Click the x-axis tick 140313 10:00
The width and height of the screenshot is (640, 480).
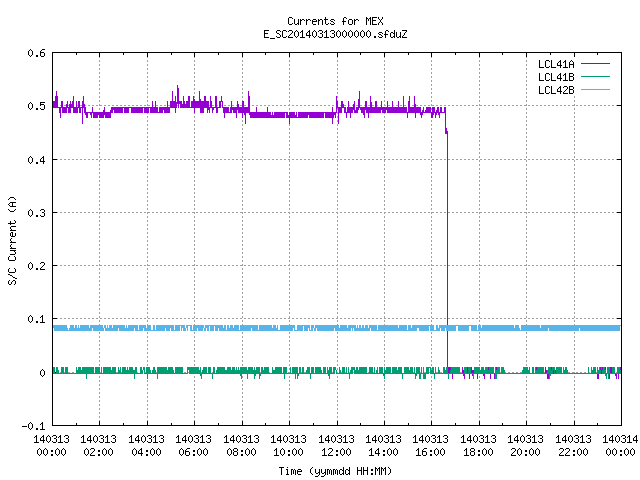point(288,446)
